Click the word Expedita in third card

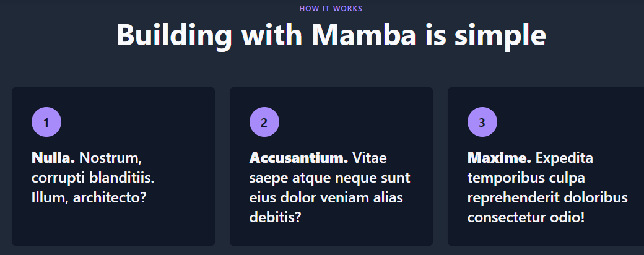click(564, 158)
